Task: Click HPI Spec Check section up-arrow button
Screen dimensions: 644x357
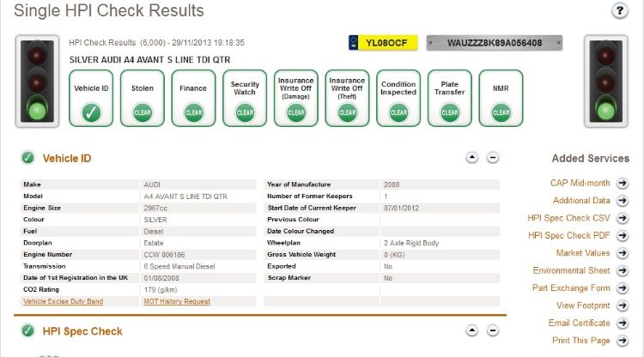Action: tap(472, 330)
